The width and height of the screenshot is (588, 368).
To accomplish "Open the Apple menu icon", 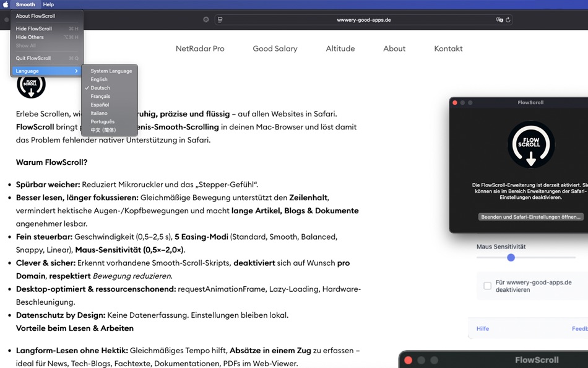I will coord(6,4).
